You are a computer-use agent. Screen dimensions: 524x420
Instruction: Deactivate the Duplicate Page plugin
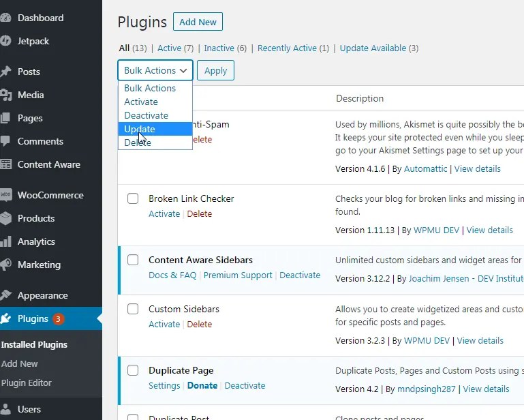pos(245,385)
